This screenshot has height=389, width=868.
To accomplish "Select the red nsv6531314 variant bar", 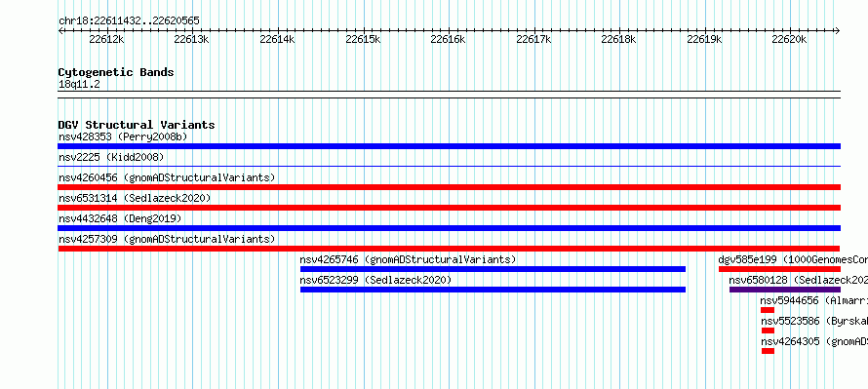I will pos(449,208).
